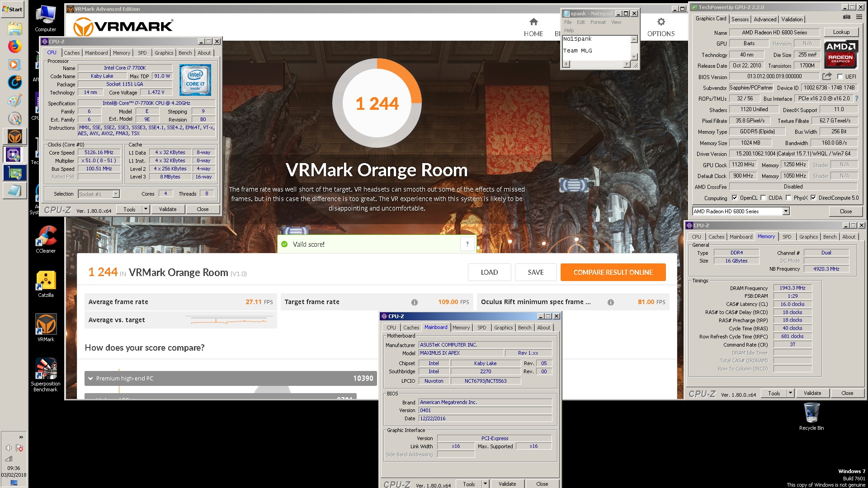Toggle the OpenCL checkbox in GPU-Z
868x488 pixels.
coord(735,197)
